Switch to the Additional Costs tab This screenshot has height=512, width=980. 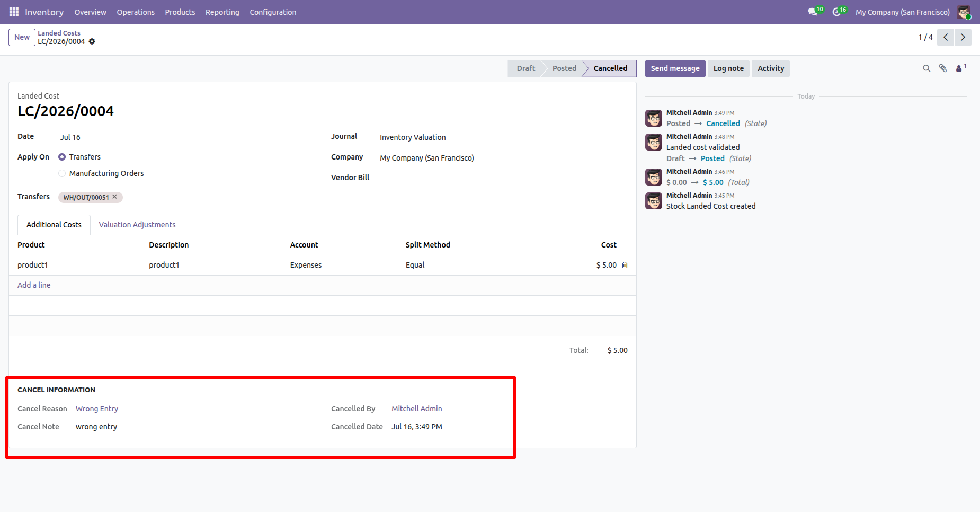pos(54,225)
